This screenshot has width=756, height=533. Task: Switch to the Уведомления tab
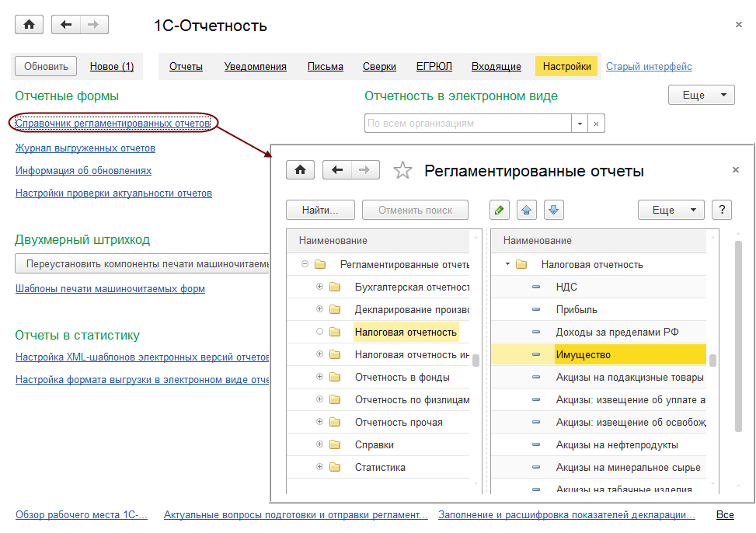pyautogui.click(x=255, y=67)
